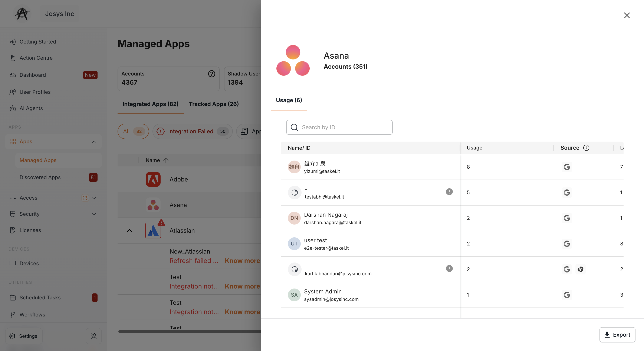644x351 pixels.
Task: Switch to the Tracked Apps (26) tab
Action: (214, 104)
